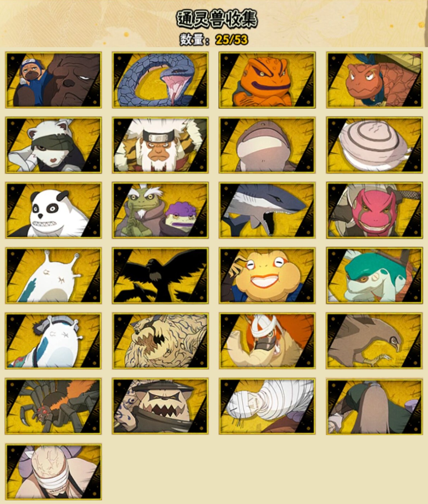This screenshot has width=428, height=504.
Task: Select the two elder toads card
Action: click(x=160, y=210)
